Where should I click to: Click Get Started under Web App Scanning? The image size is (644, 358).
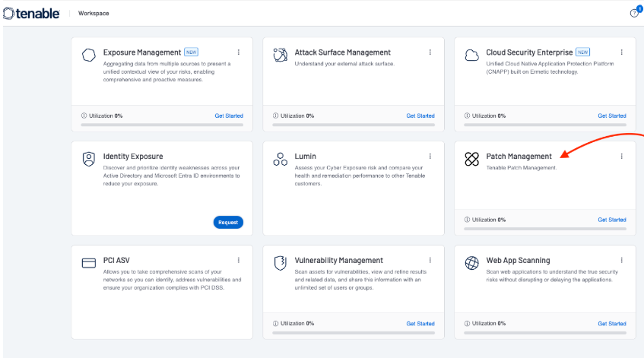(611, 323)
